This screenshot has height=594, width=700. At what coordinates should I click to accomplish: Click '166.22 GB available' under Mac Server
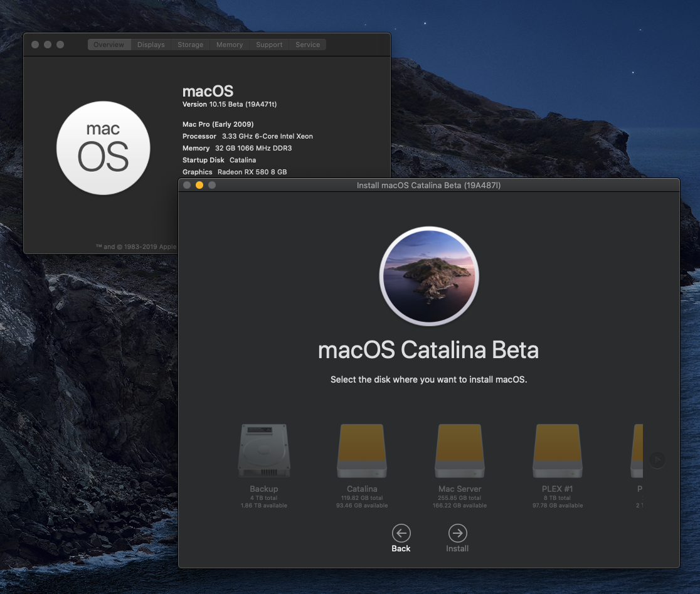tap(460, 506)
